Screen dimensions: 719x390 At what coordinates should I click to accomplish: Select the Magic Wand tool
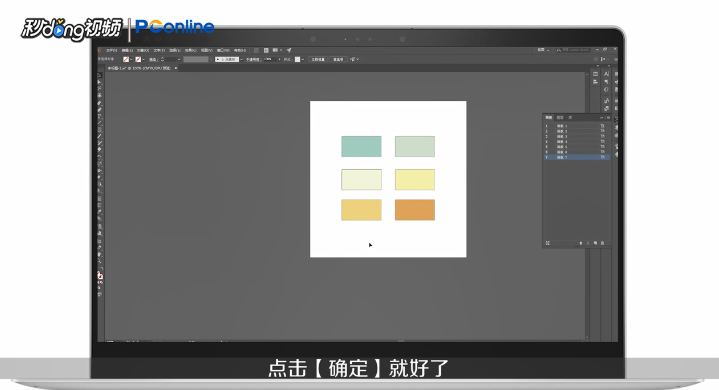tap(100, 88)
